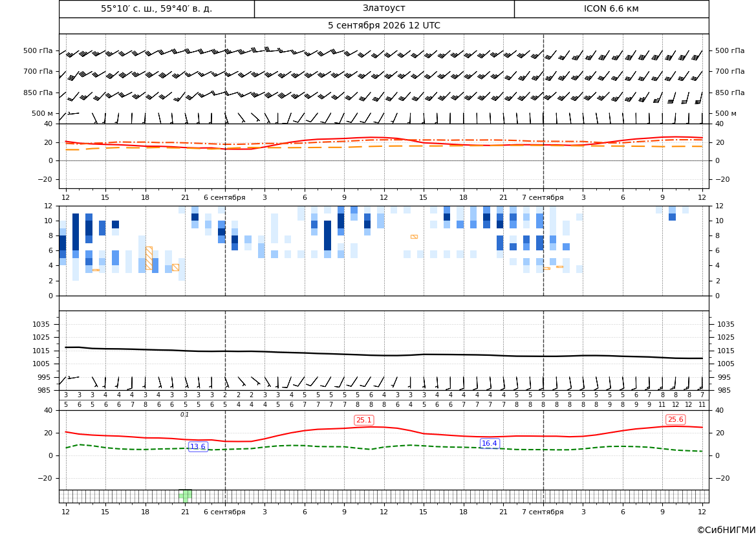Image resolution: width=756 pixels, height=535 pixels.
Task: Click the left 500 м wind level label
Action: [43, 113]
